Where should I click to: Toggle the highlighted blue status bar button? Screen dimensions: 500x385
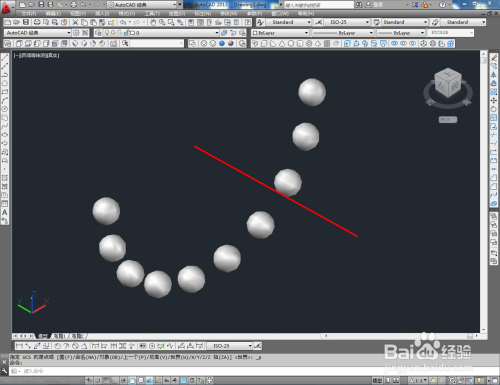pos(184,380)
